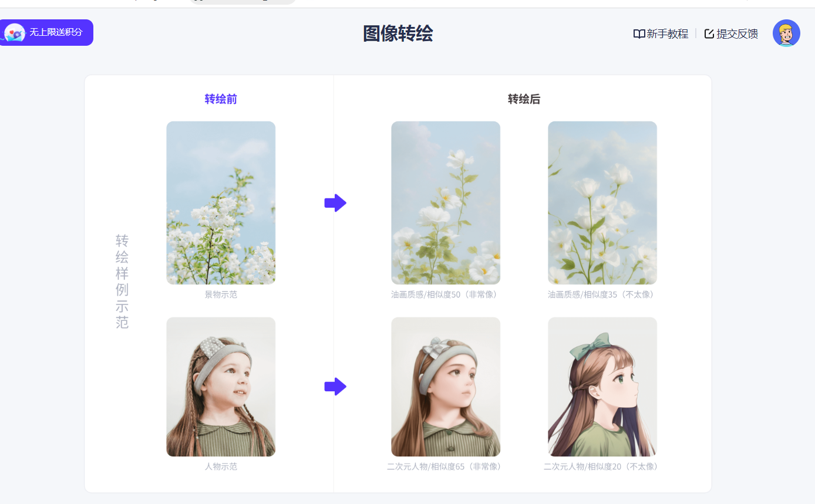Open the 油画质感 相似度50 flower result
Viewport: 815px width, 504px height.
[x=446, y=203]
